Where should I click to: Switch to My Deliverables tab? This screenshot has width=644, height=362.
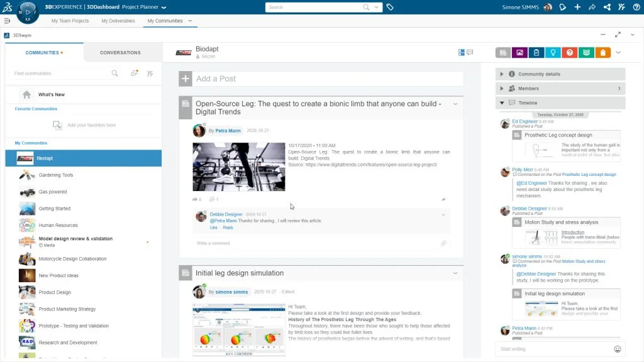tap(118, 21)
